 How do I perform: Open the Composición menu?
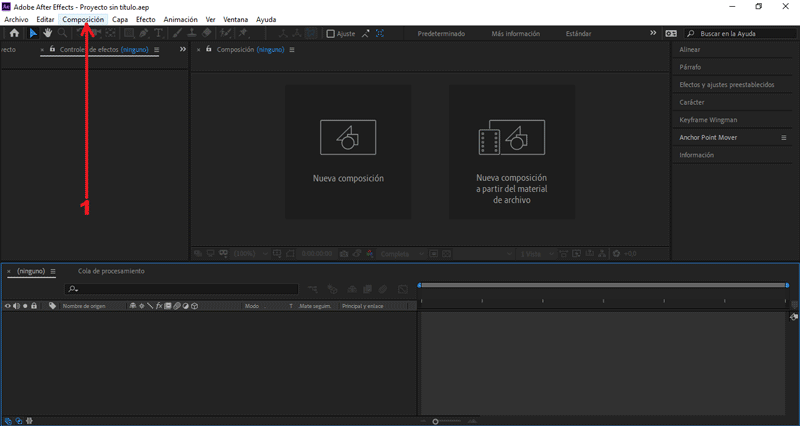[83, 19]
